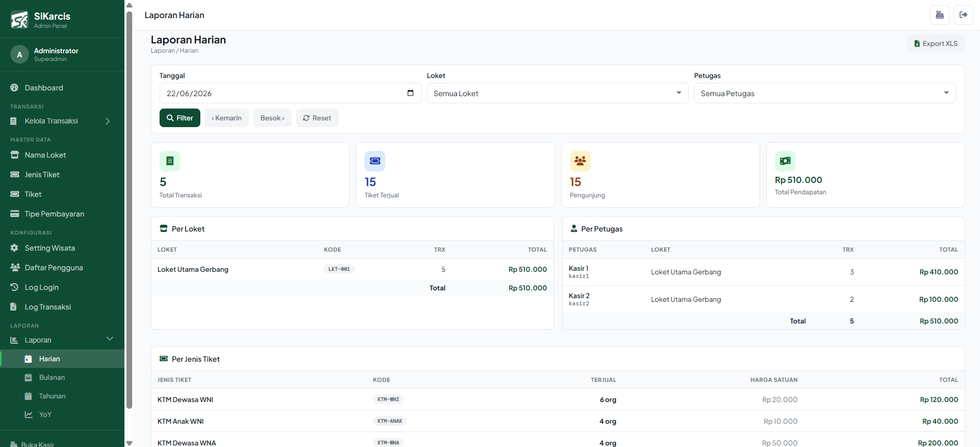This screenshot has height=447, width=980.
Task: Click the Total Pendapatan money icon
Action: point(785,161)
